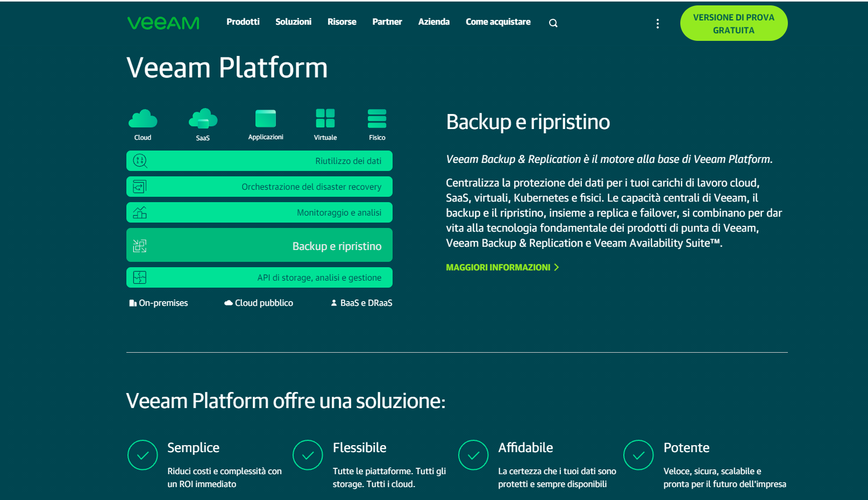Select the Cloud workload icon
This screenshot has height=500, width=868.
click(x=143, y=118)
